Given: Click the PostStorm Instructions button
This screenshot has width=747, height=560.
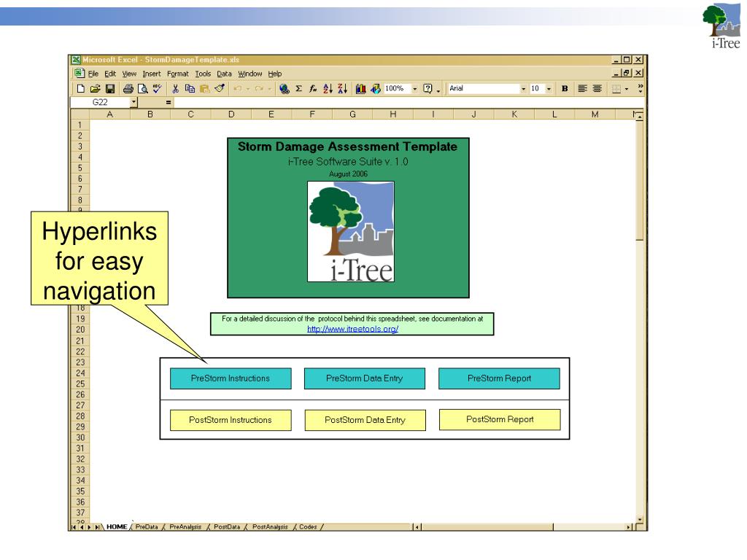Looking at the screenshot, I should tap(231, 420).
